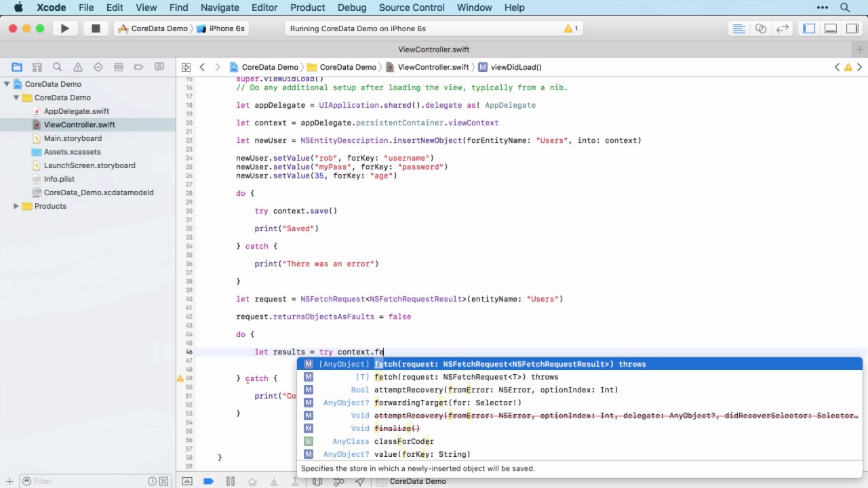Expand the Products folder

point(16,206)
